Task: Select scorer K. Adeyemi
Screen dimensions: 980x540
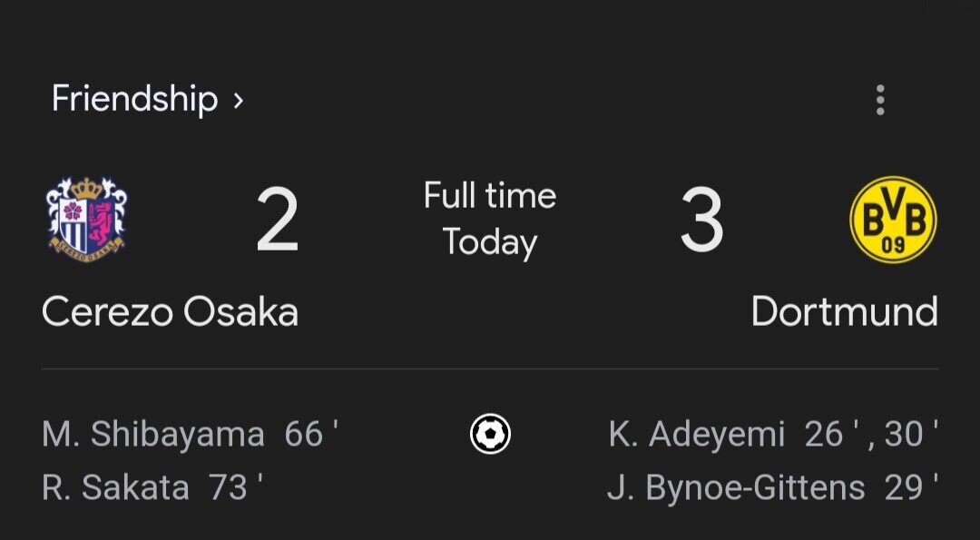Action: click(x=696, y=435)
